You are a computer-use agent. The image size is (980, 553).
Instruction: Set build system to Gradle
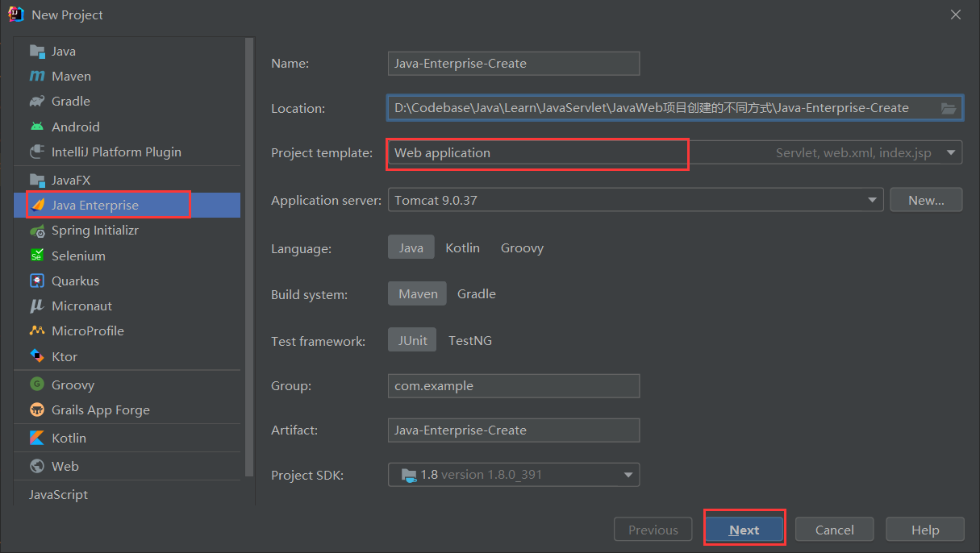coord(476,294)
